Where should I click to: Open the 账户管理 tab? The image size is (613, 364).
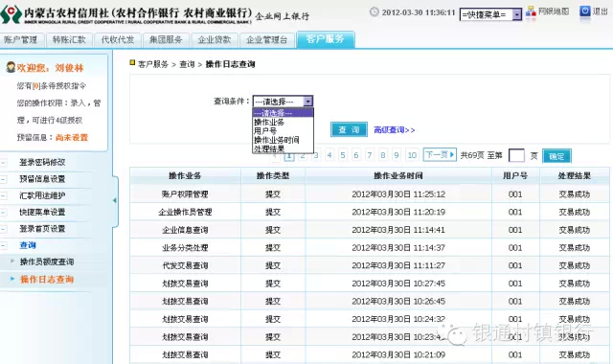click(x=21, y=40)
